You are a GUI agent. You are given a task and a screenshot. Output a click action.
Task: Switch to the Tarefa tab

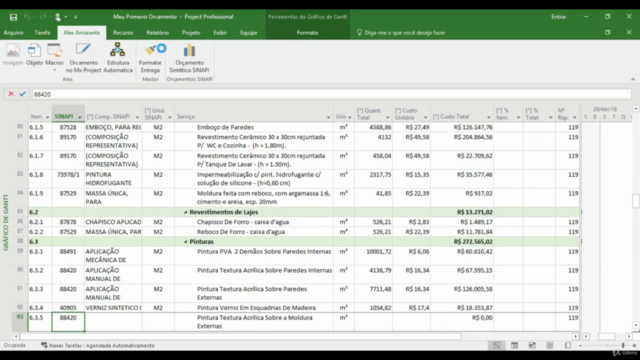[42, 33]
